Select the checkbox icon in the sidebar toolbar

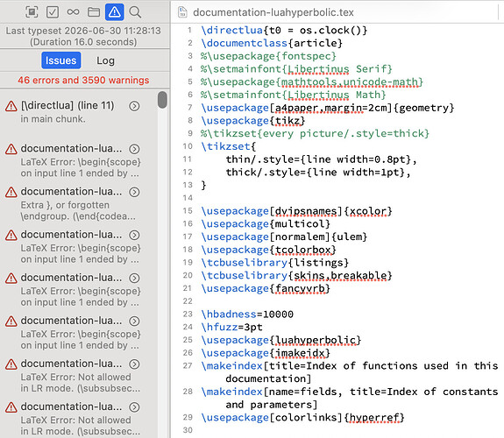click(x=53, y=12)
